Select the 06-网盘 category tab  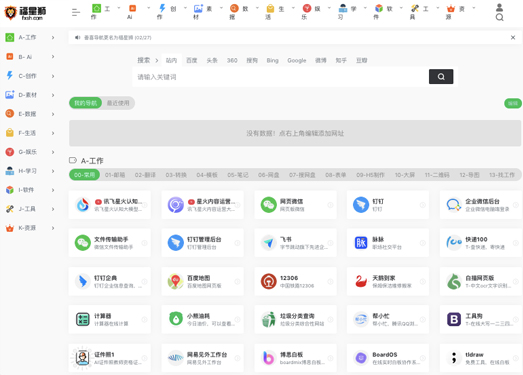269,175
